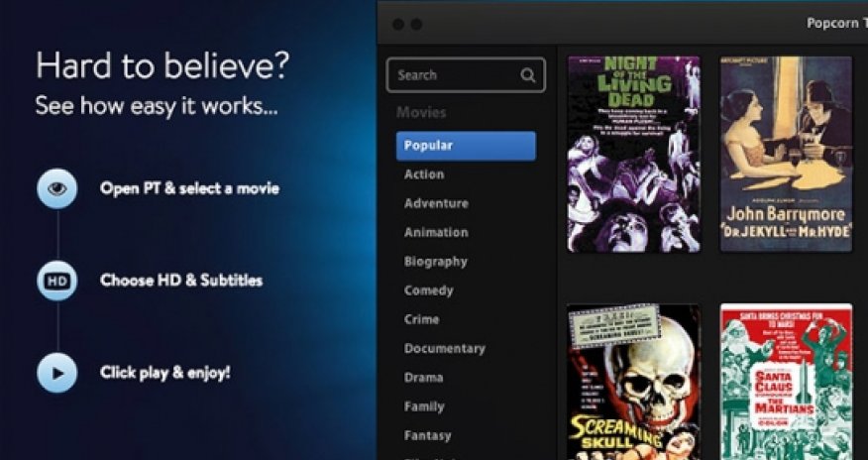Select the Action category

424,174
